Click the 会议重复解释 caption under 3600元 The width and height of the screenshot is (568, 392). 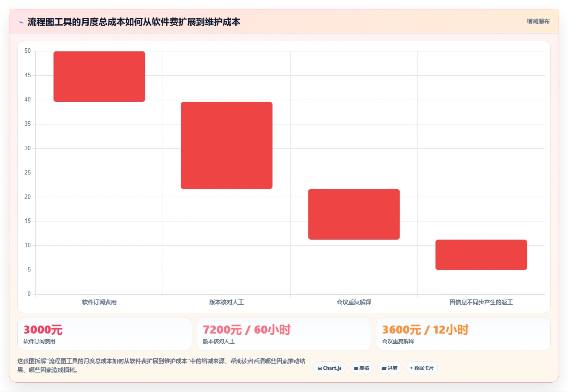point(398,342)
